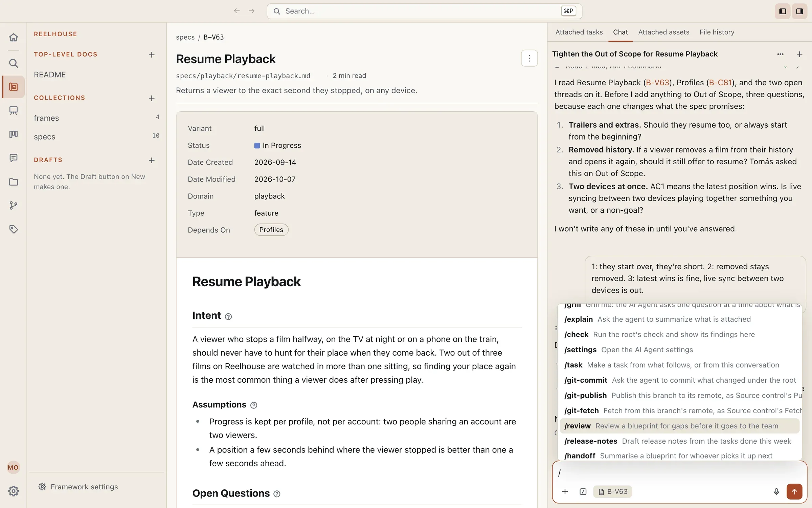Open chat thread more options ellipsis
The height and width of the screenshot is (508, 812).
780,54
